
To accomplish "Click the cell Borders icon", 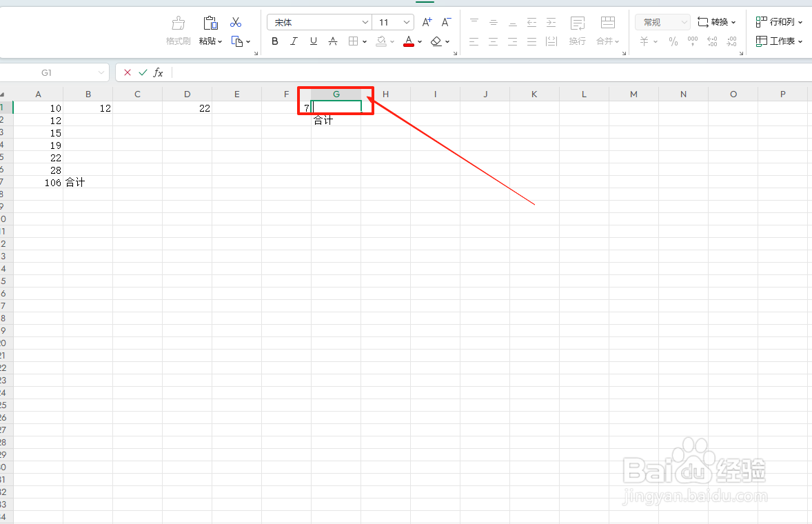I will 353,41.
